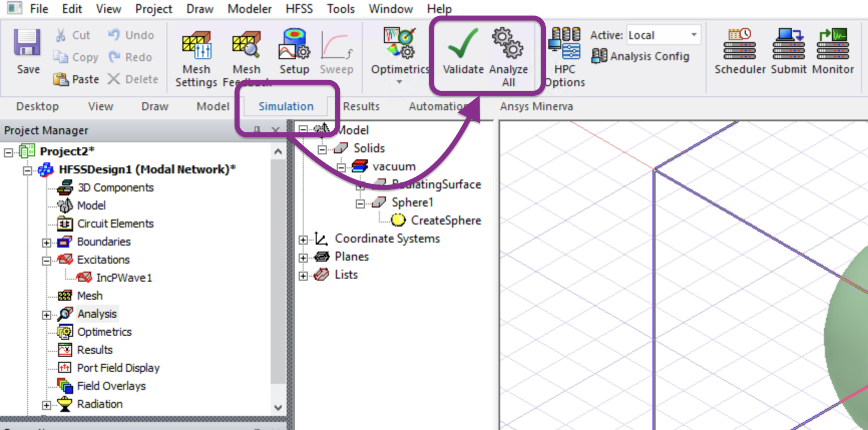This screenshot has height=430, width=868.
Task: Expand the Coordinate Systems node
Action: coord(303,240)
